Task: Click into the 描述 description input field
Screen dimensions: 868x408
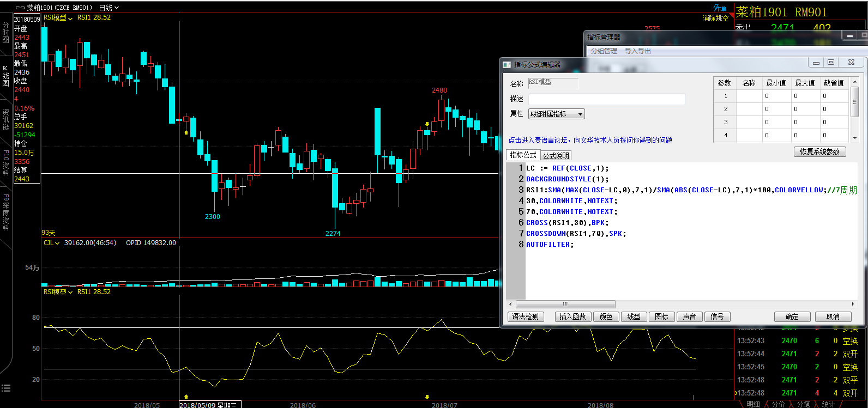Action: coord(606,99)
